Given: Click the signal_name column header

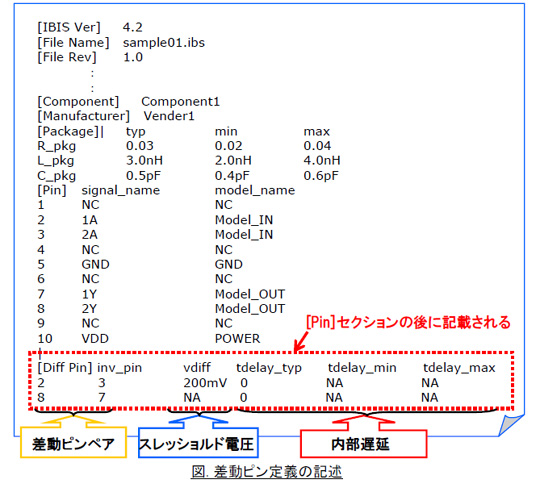Looking at the screenshot, I should [121, 191].
